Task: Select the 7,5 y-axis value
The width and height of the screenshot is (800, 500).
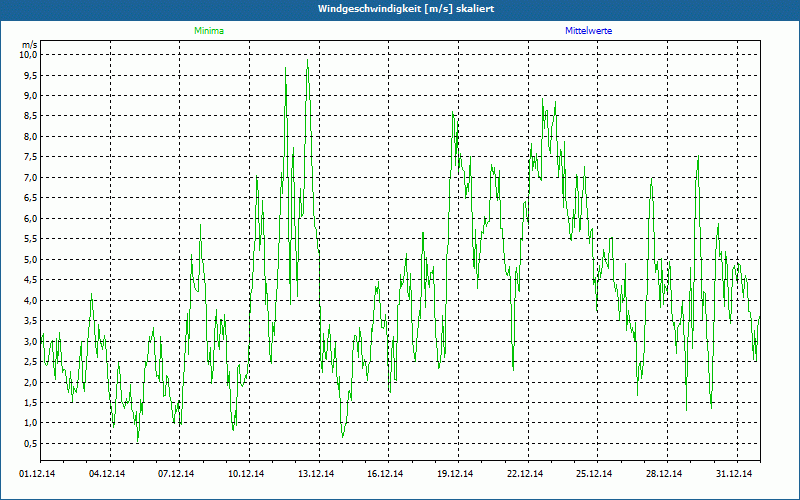Action: click(x=31, y=157)
